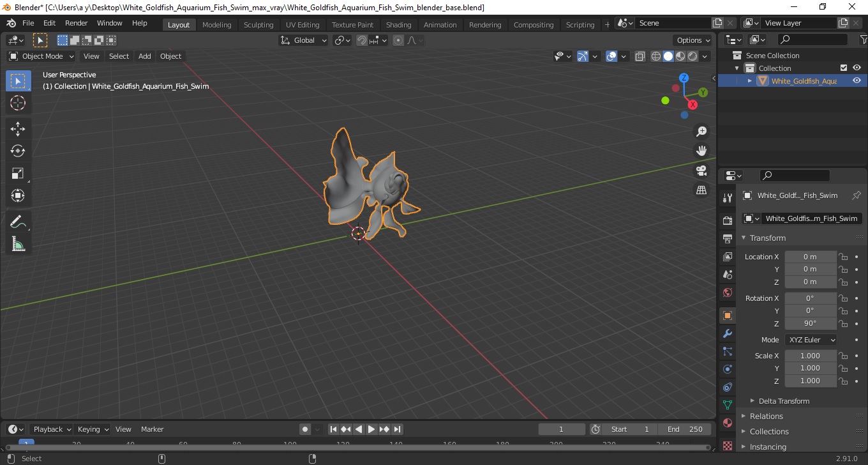The height and width of the screenshot is (465, 868).
Task: Toggle snapping magnet icon
Action: [x=362, y=40]
